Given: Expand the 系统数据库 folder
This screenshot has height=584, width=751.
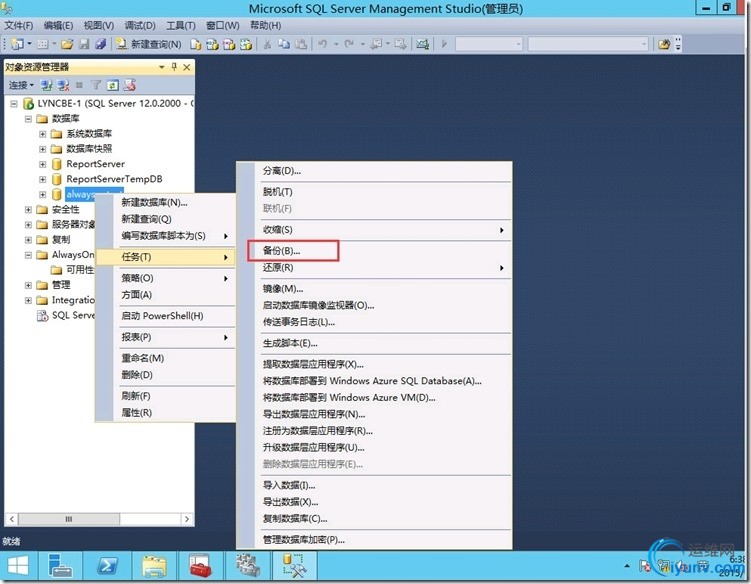Looking at the screenshot, I should [43, 134].
